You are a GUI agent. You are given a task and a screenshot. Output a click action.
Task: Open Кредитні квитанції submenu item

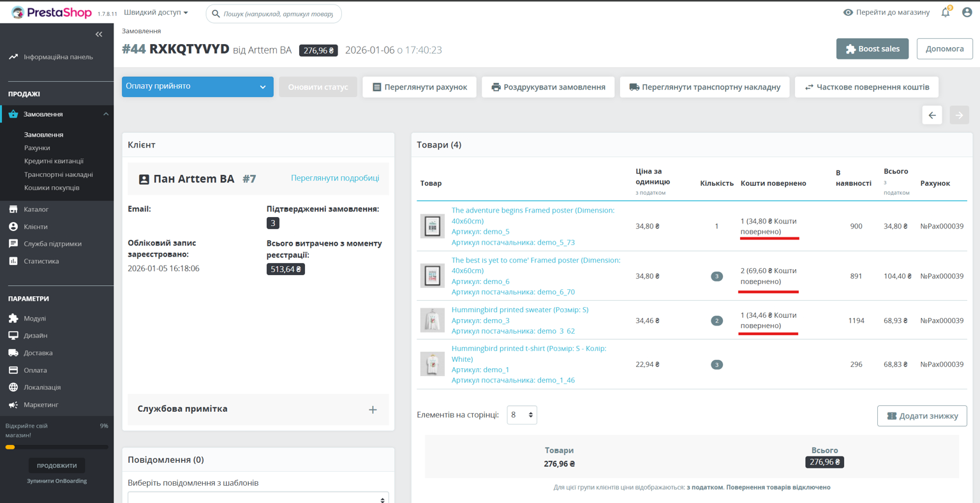(54, 161)
